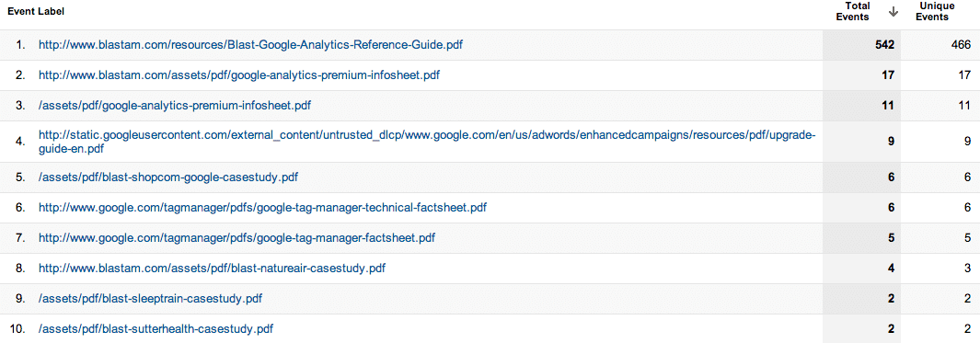Sort by the Total Events down arrow
980x343 pixels.
(894, 12)
